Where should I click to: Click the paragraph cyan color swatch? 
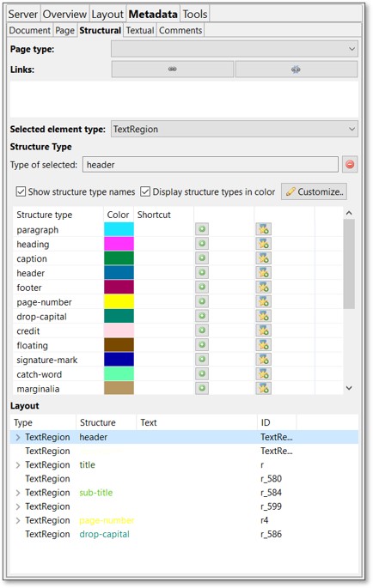119,229
